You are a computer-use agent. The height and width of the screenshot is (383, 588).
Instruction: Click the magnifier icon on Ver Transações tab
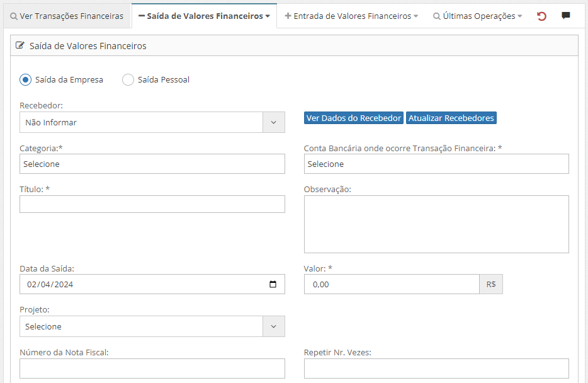[14, 16]
